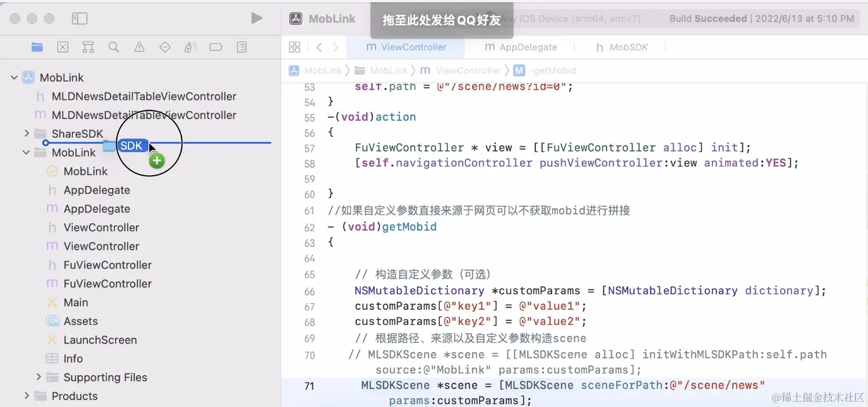This screenshot has height=407, width=868.
Task: Collapse the MobLink group folder
Action: point(26,153)
